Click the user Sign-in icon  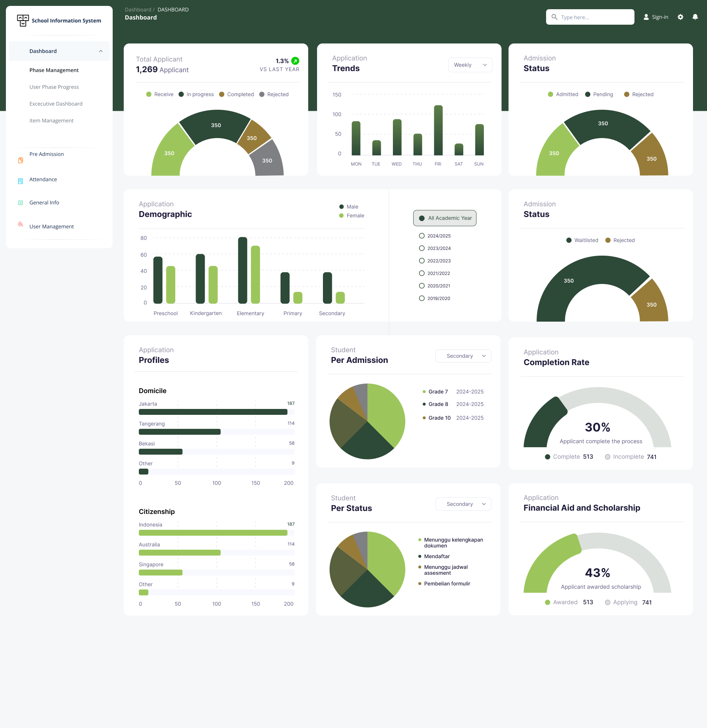pyautogui.click(x=646, y=17)
